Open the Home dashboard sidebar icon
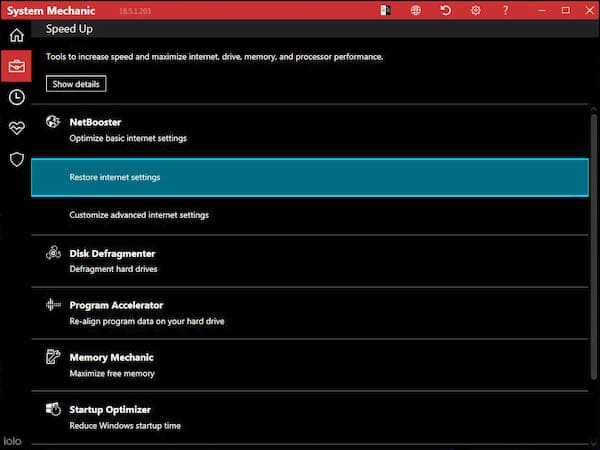The height and width of the screenshot is (450, 600). 16,35
